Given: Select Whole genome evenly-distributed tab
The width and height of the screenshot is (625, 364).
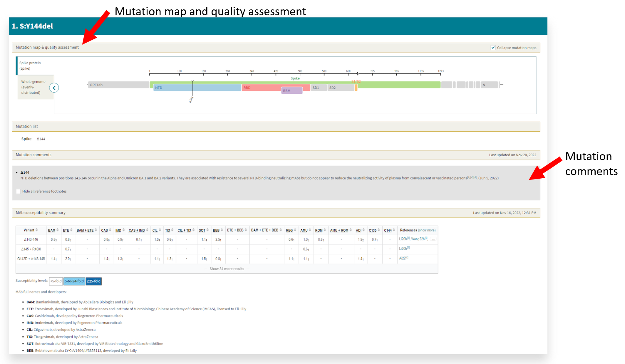Looking at the screenshot, I should (33, 87).
